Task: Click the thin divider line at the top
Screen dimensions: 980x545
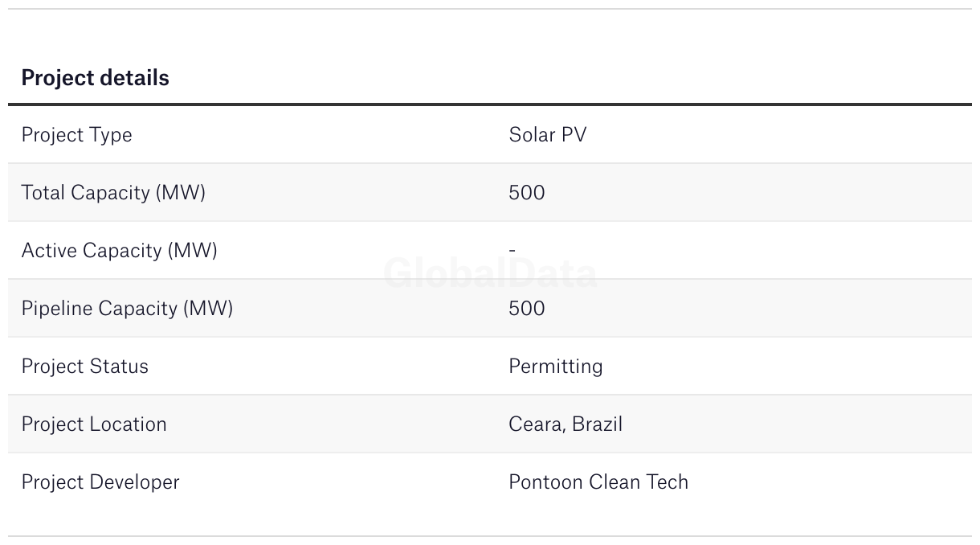Action: pos(490,9)
